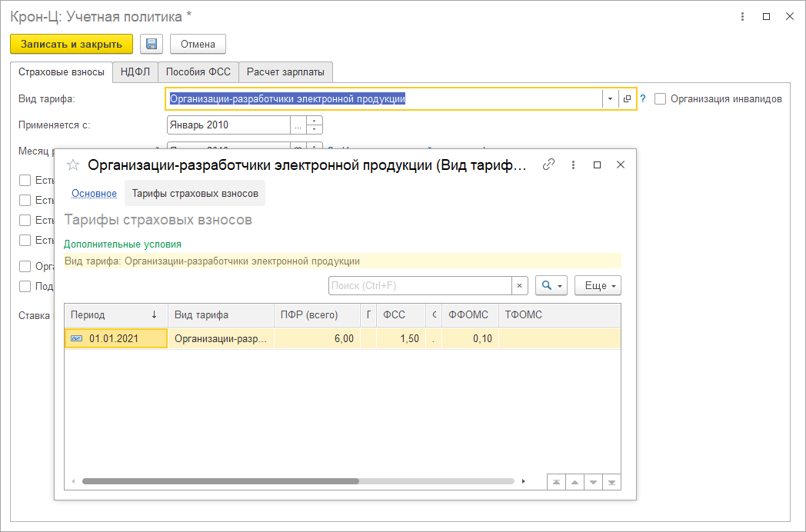Go to Основное link section
The height and width of the screenshot is (532, 806).
click(x=94, y=193)
